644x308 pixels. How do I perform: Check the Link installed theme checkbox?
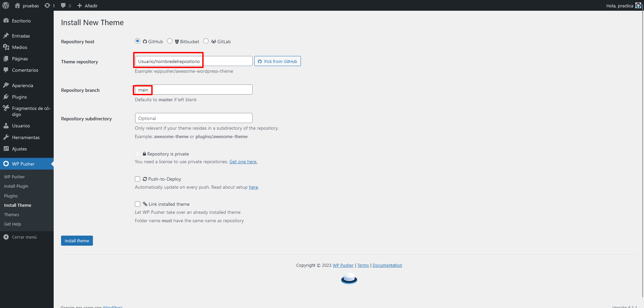click(x=138, y=204)
